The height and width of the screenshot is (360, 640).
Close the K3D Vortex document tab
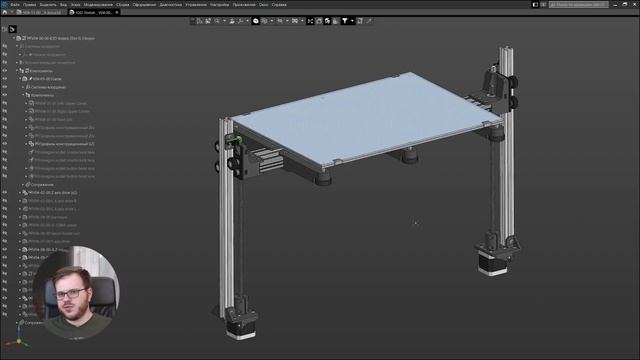pyautogui.click(x=117, y=13)
